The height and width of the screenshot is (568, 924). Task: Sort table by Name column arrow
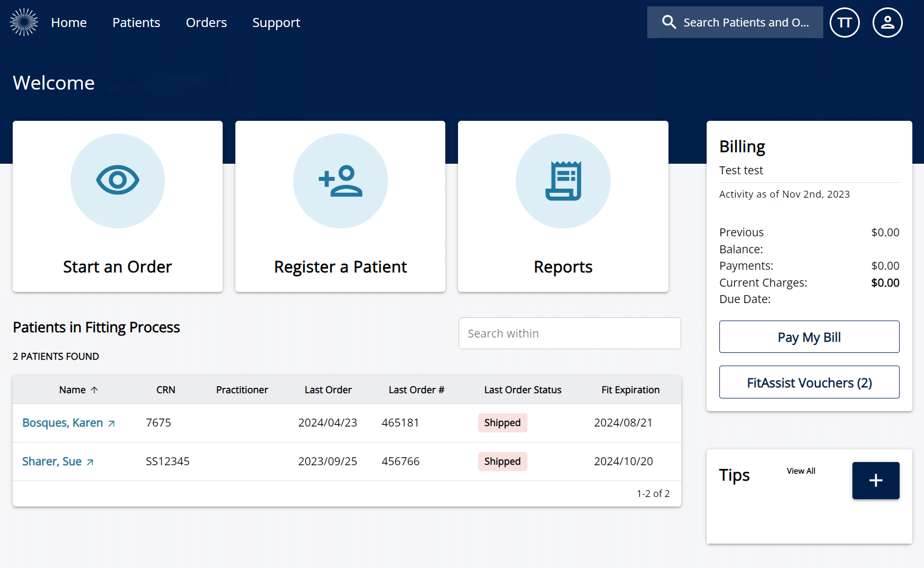(94, 390)
